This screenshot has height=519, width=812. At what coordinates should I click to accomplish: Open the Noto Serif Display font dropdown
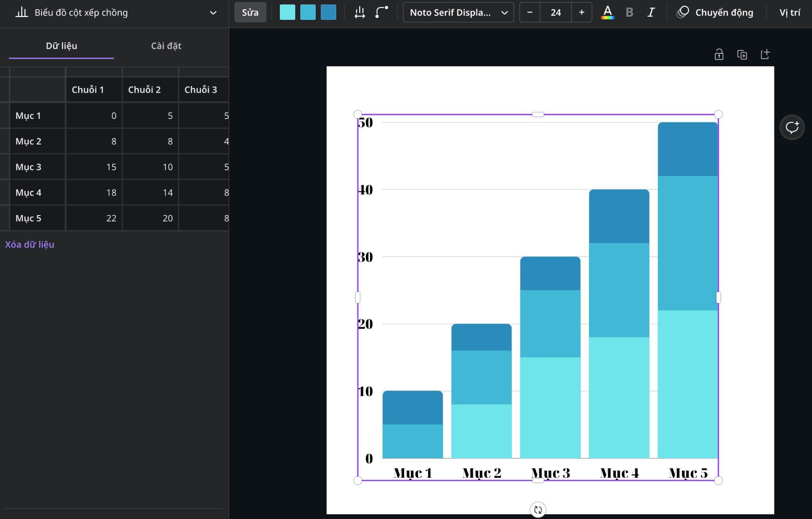(x=458, y=12)
